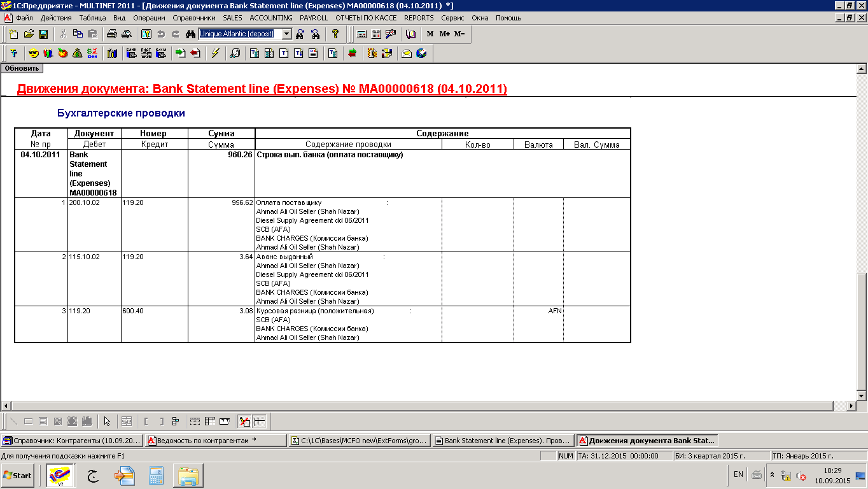
Task: Click the red Движения документа title link
Action: [x=262, y=89]
